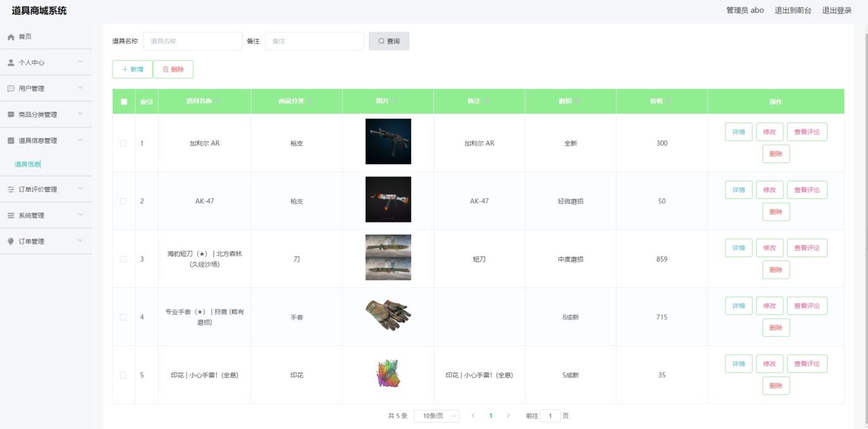Expand the 订单管理 menu chevron
The width and height of the screenshot is (868, 429).
pos(80,241)
